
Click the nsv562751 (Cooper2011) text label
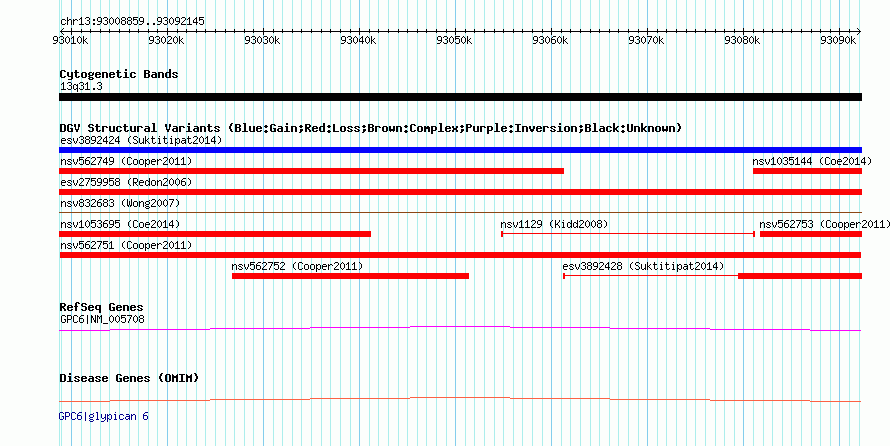click(126, 245)
